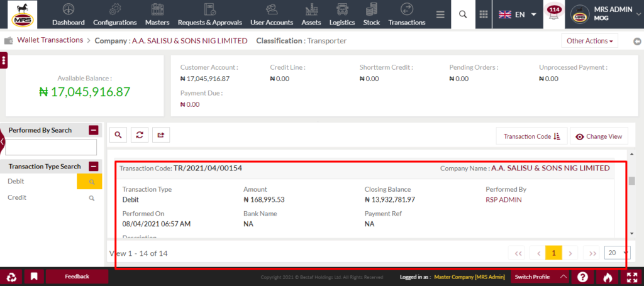The image size is (644, 286).
Task: Click the back arrow icon
Action: (637, 41)
